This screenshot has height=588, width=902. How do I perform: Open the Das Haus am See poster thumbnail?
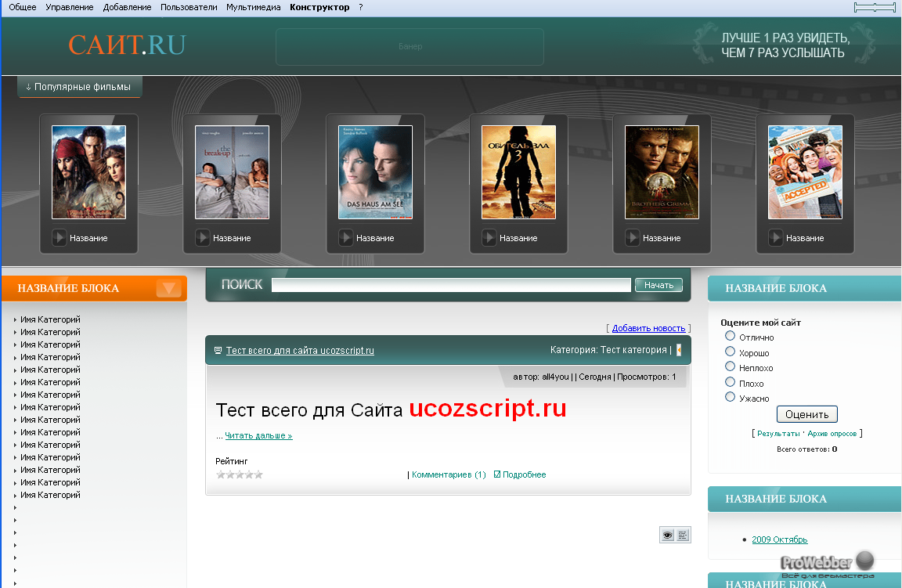click(375, 172)
